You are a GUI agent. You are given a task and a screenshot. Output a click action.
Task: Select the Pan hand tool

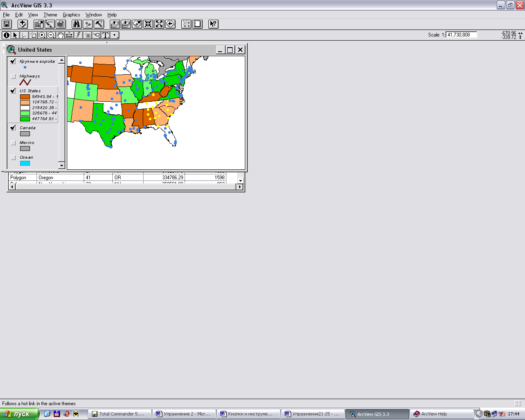point(60,35)
